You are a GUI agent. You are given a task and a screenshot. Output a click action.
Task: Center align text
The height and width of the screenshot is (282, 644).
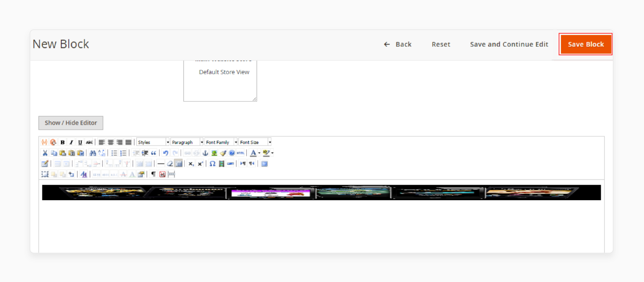(x=110, y=142)
